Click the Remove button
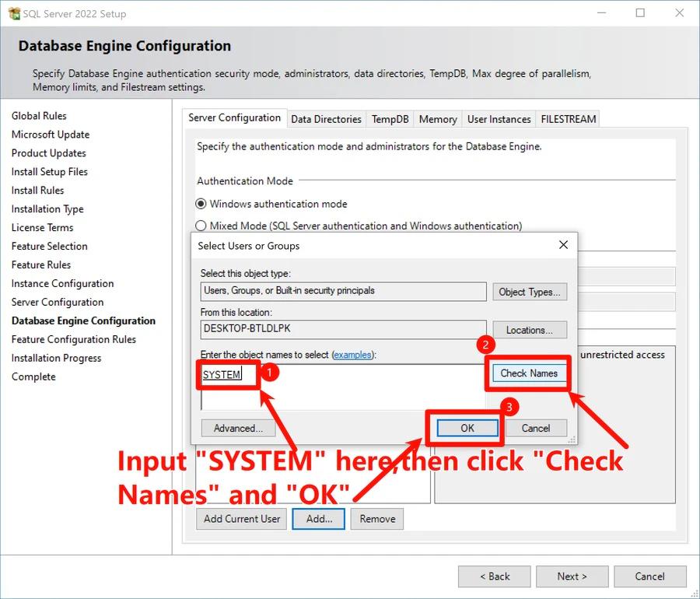Image resolution: width=700 pixels, height=599 pixels. pos(377,519)
